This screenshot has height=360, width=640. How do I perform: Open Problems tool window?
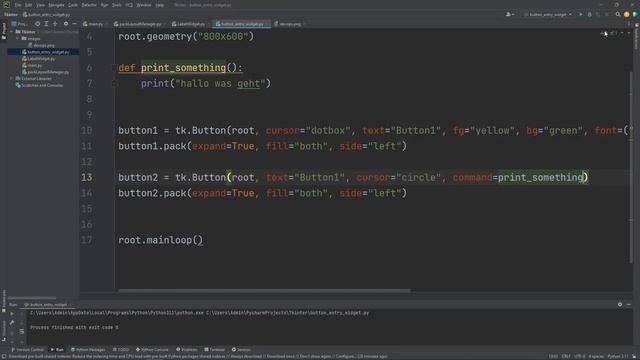187,350
